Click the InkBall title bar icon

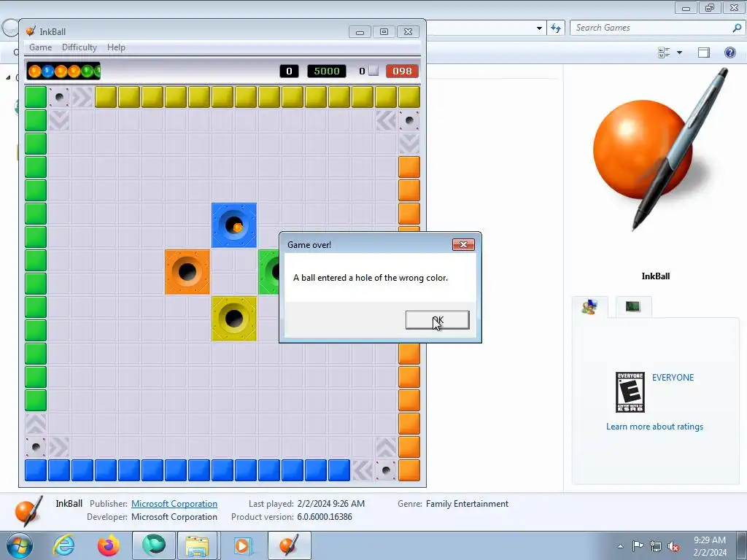(x=31, y=31)
